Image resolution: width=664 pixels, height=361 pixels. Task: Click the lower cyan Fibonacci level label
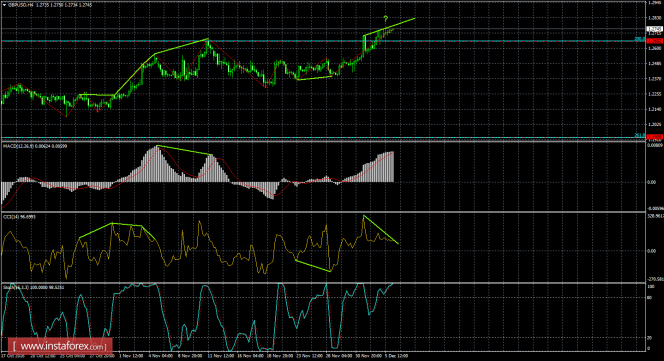[x=640, y=135]
